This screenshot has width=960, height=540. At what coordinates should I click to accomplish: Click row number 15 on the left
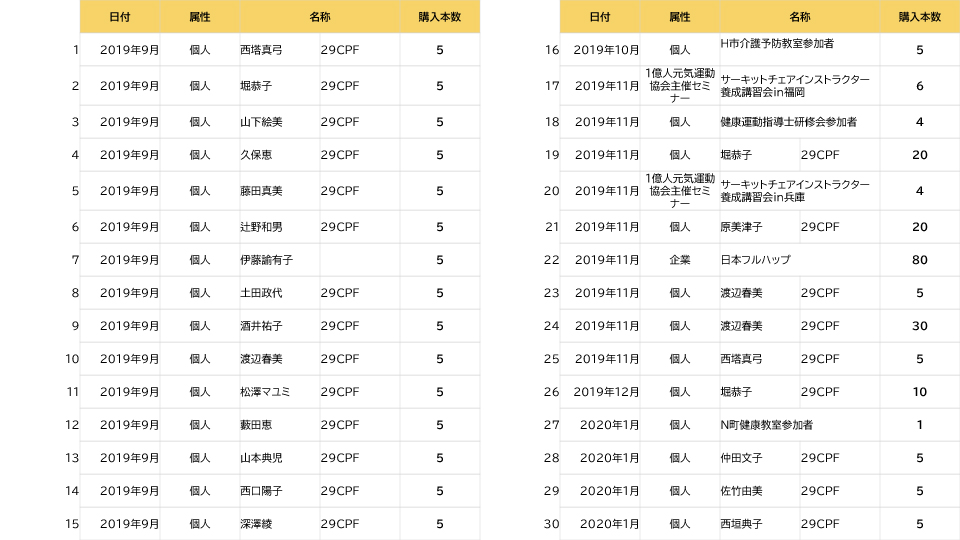coord(72,524)
